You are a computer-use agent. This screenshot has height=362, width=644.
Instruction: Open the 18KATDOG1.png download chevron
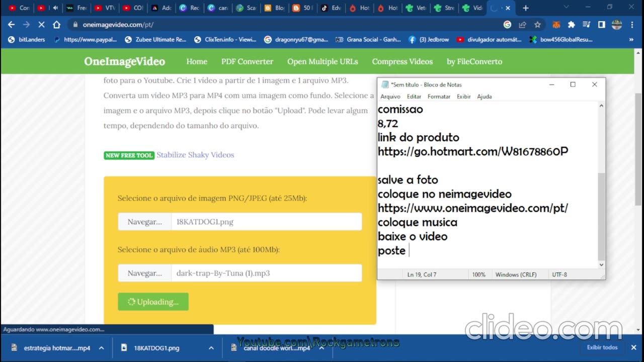point(211,348)
